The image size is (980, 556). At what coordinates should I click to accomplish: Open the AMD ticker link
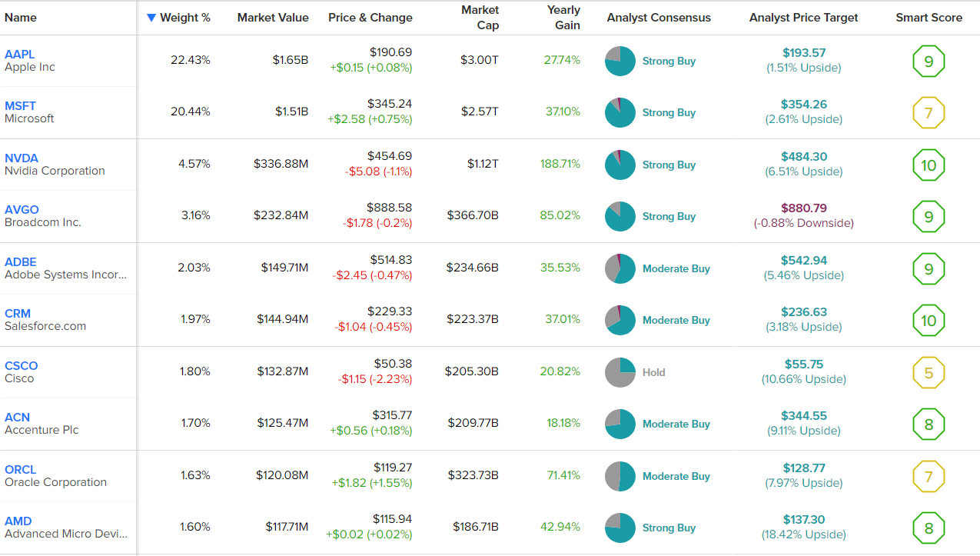(18, 521)
